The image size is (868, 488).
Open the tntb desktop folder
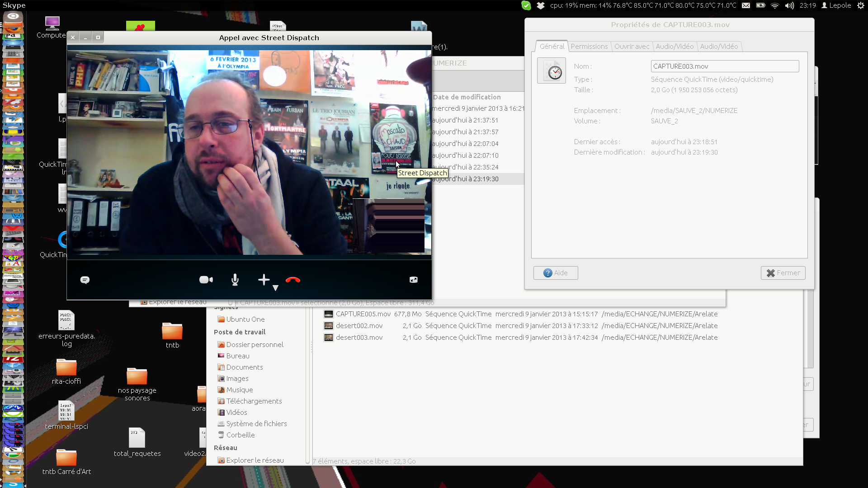point(172,332)
